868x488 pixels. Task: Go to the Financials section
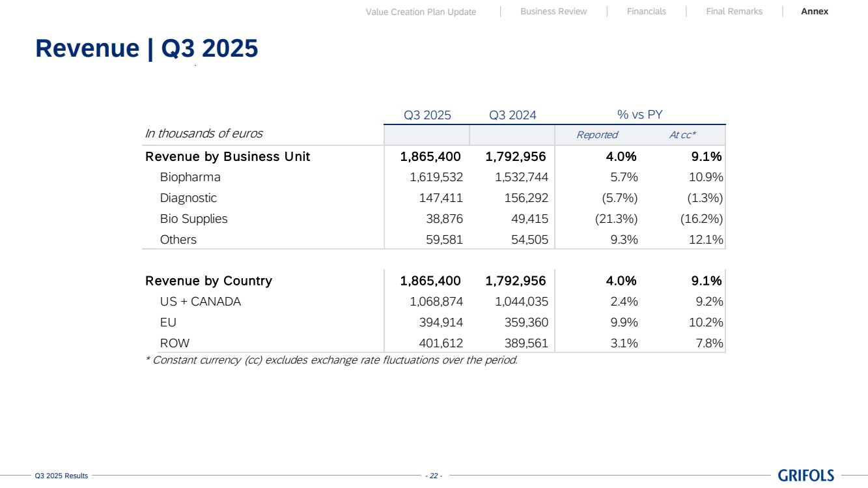pos(646,12)
